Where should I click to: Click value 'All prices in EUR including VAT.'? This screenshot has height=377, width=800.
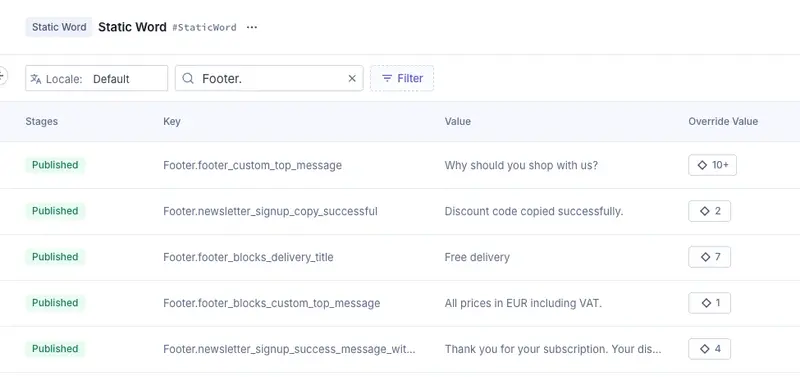click(x=523, y=303)
